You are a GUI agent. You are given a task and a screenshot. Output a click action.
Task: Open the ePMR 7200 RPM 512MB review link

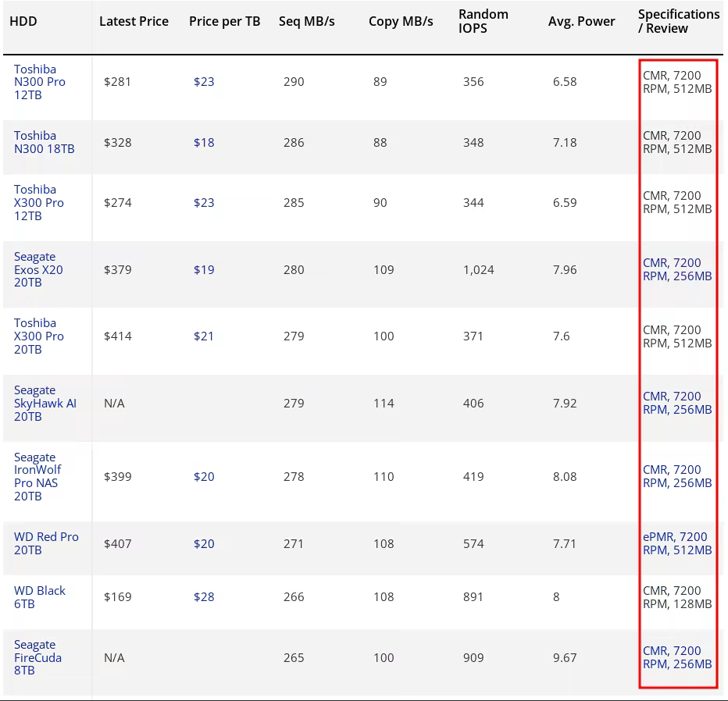(676, 543)
